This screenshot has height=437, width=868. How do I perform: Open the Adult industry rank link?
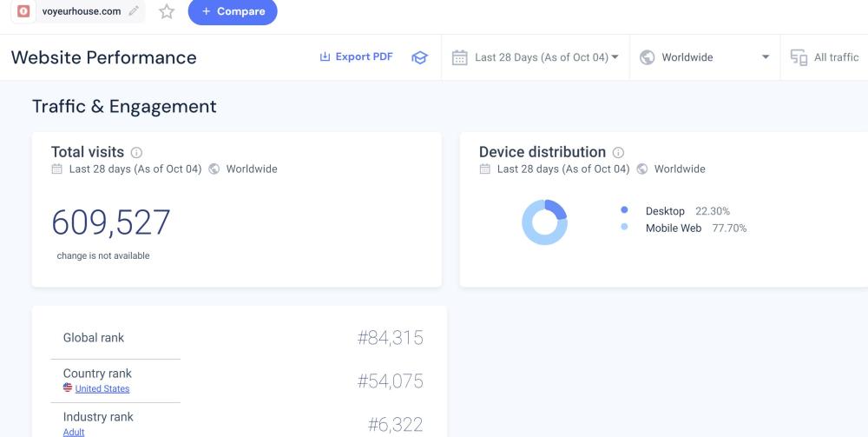(x=74, y=432)
